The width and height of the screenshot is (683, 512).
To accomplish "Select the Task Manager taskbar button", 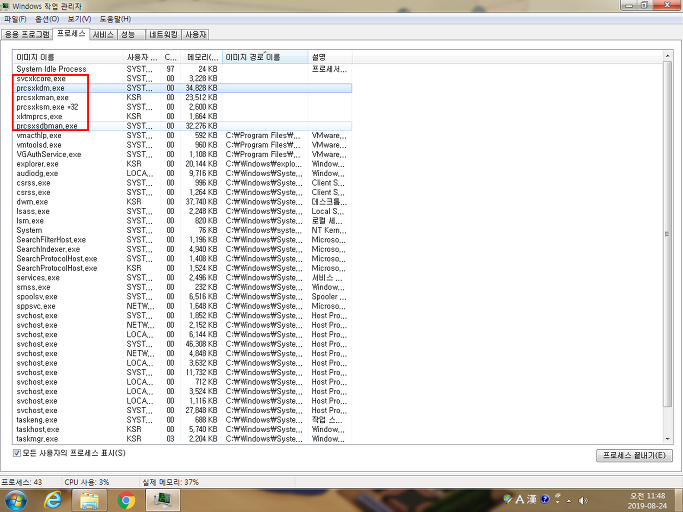I will tap(163, 500).
